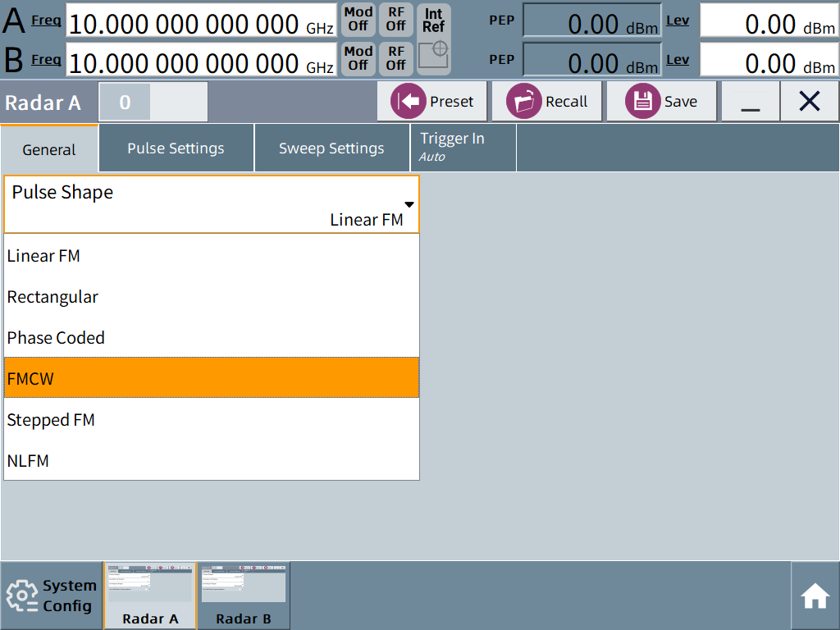
Task: Click the Save floppy disk icon
Action: pyautogui.click(x=642, y=101)
